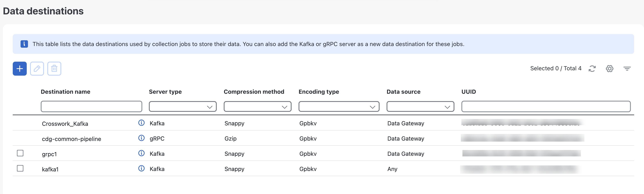Toggle the table filter rows icon
The height and width of the screenshot is (194, 644).
tap(627, 68)
